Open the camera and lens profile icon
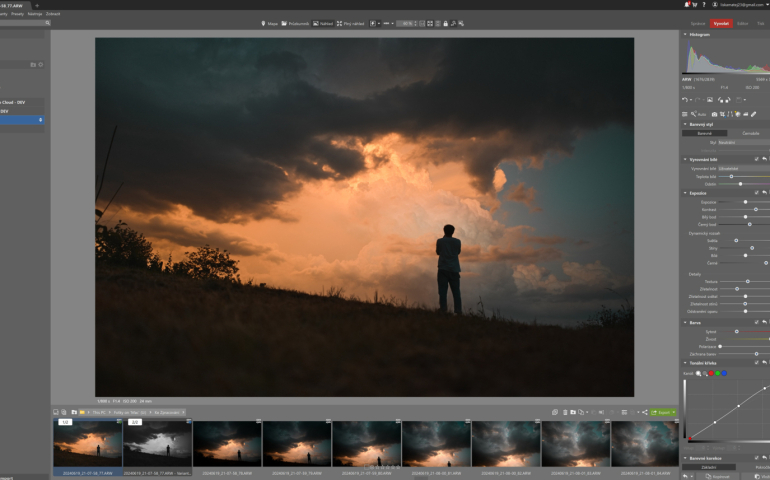This screenshot has width=770, height=480. [x=715, y=114]
